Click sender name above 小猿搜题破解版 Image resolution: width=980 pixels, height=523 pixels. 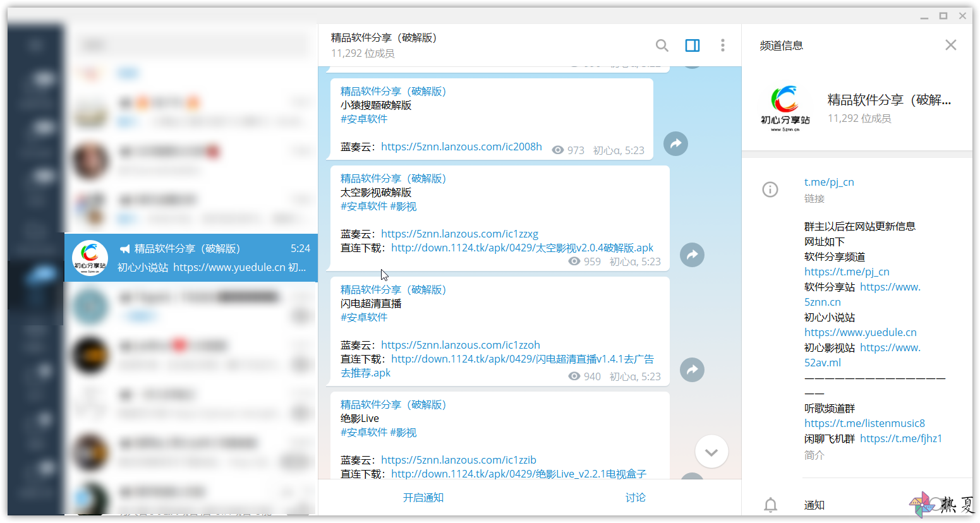pos(393,91)
